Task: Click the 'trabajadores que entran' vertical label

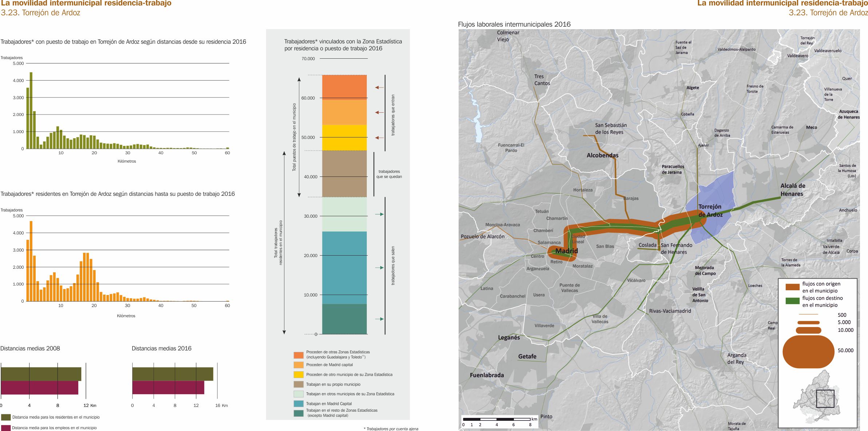Action: (x=393, y=115)
